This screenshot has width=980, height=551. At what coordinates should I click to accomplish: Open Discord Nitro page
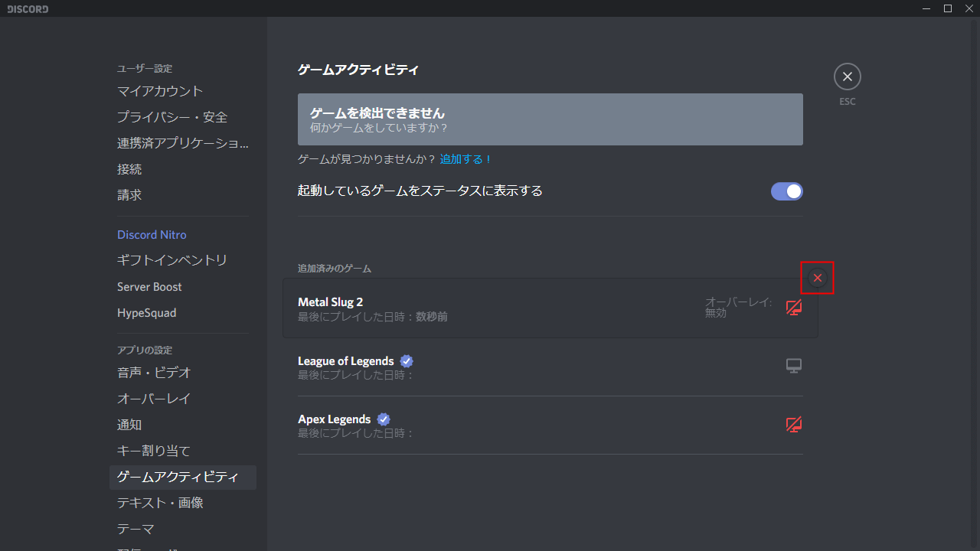point(182,235)
